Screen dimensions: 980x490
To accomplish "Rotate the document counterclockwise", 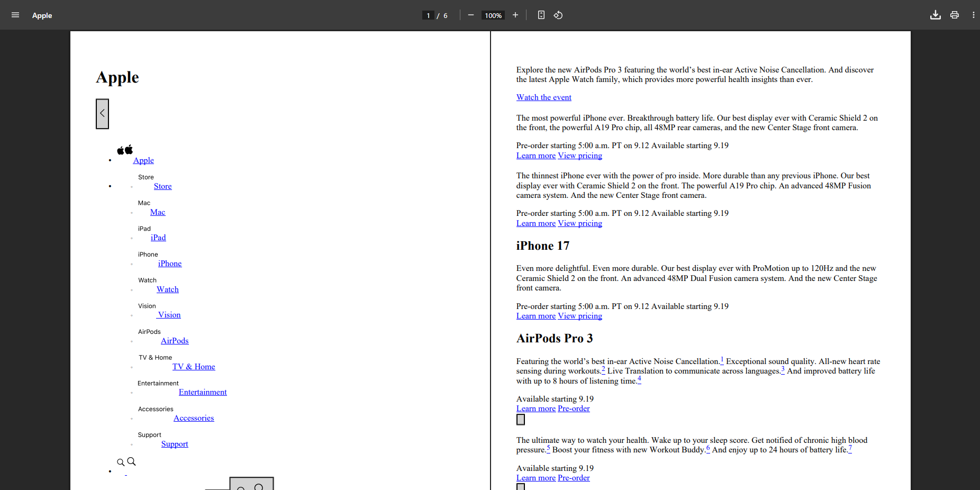I will click(x=558, y=15).
